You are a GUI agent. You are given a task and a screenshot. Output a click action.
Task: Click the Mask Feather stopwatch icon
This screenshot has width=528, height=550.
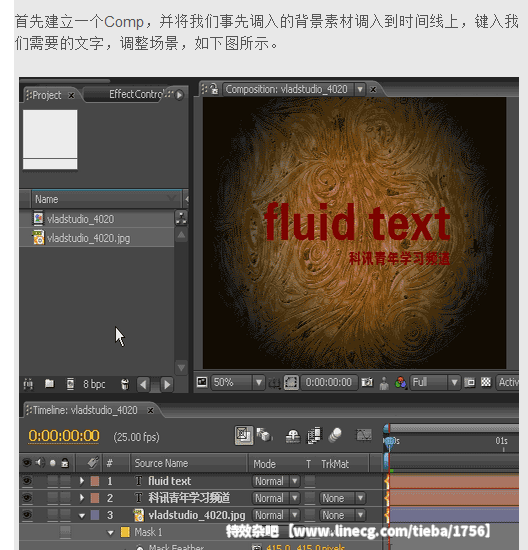[140, 547]
